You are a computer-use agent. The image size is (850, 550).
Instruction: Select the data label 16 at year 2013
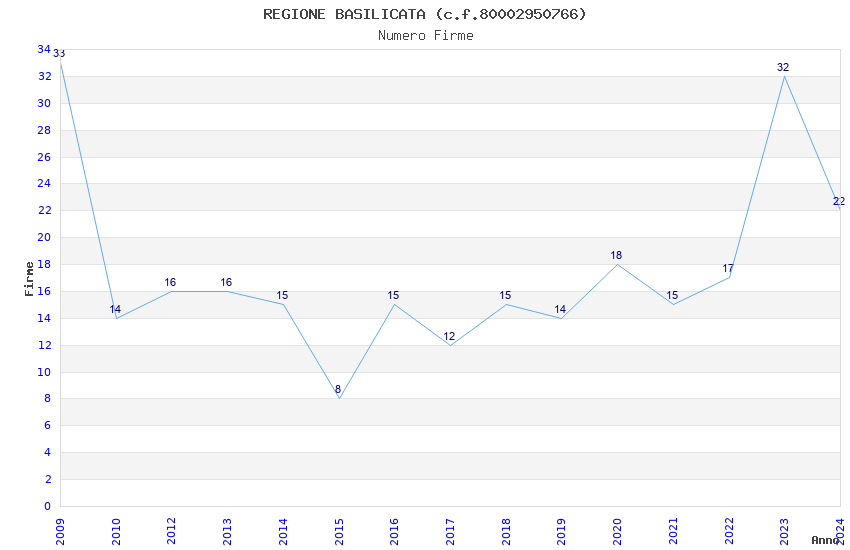(226, 282)
